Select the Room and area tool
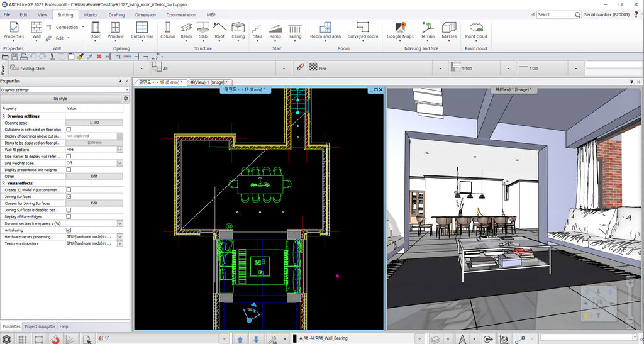 click(325, 30)
